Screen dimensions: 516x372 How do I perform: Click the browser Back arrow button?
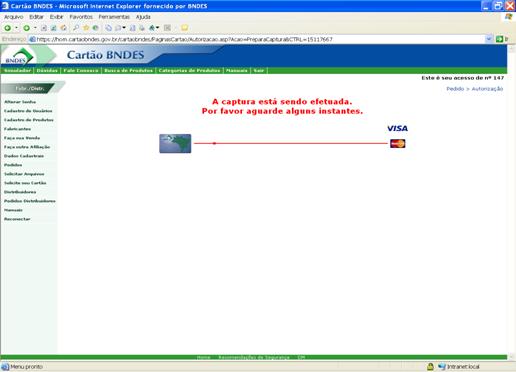coord(7,28)
